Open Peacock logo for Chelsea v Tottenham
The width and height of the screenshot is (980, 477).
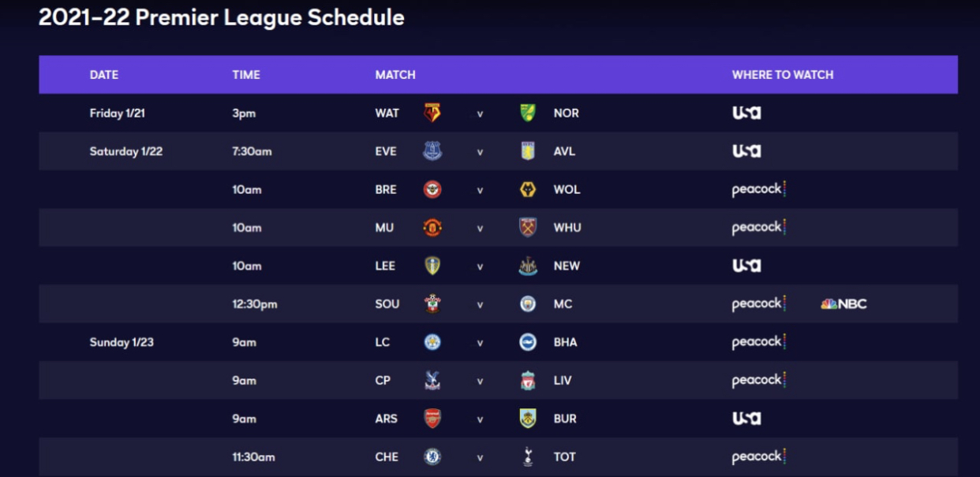759,457
